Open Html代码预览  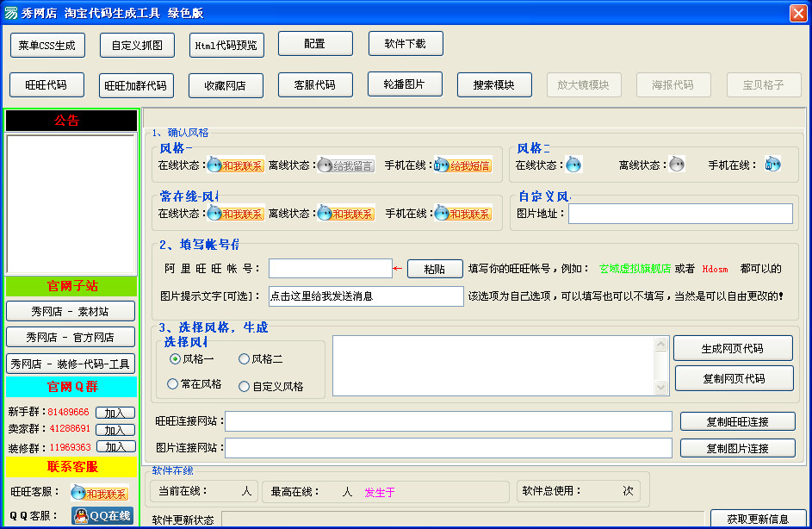[226, 46]
